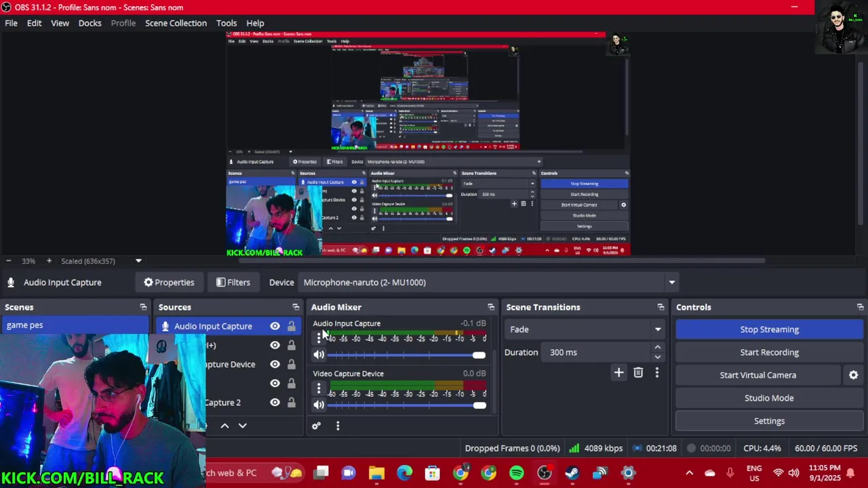Open source Properties button
The height and width of the screenshot is (488, 868).
tap(169, 283)
